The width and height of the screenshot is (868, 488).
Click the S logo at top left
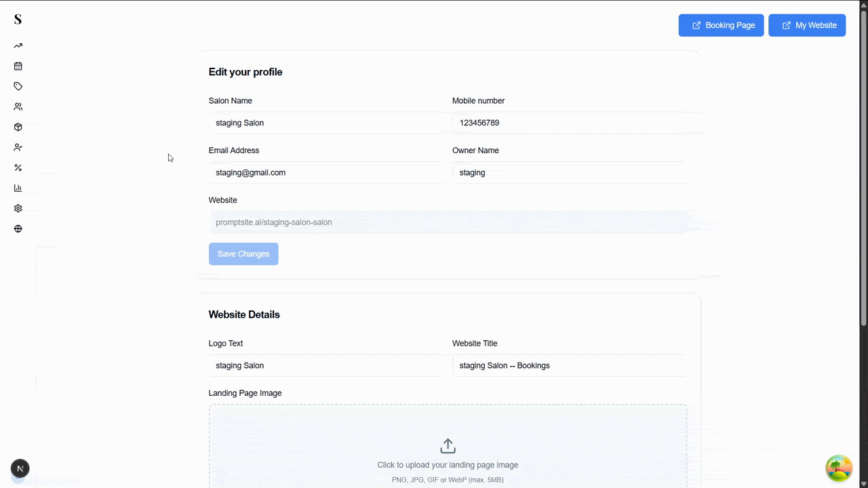pyautogui.click(x=18, y=19)
